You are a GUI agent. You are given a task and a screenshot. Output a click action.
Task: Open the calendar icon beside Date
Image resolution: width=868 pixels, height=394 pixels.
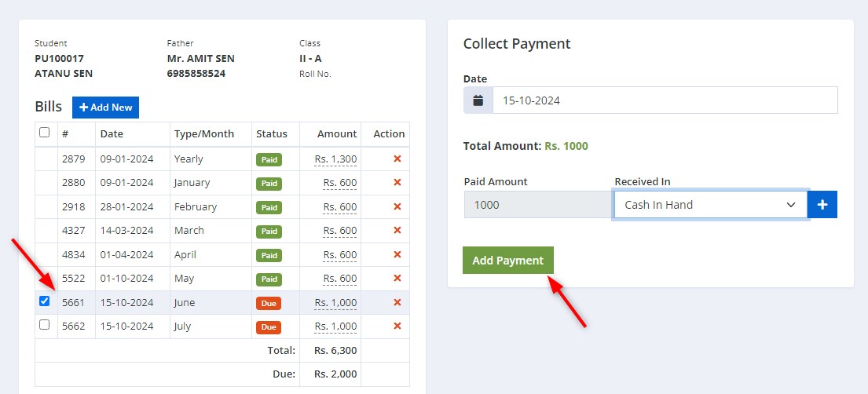[x=478, y=100]
